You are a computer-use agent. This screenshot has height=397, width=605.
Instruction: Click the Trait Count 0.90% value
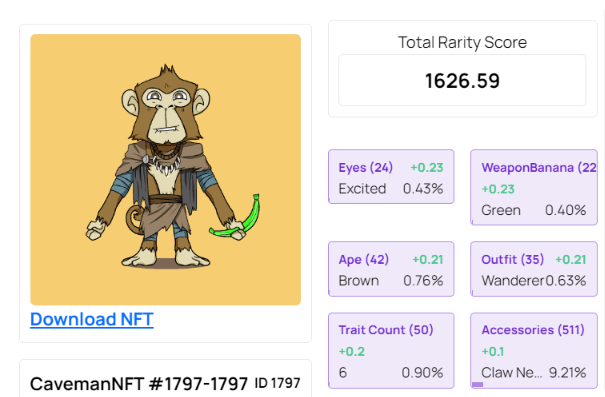(422, 373)
